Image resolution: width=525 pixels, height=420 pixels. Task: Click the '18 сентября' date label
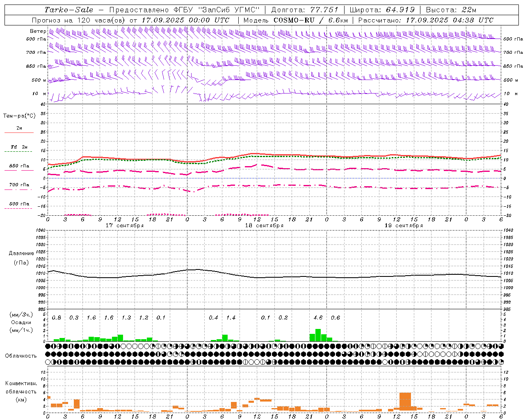tap(264, 226)
